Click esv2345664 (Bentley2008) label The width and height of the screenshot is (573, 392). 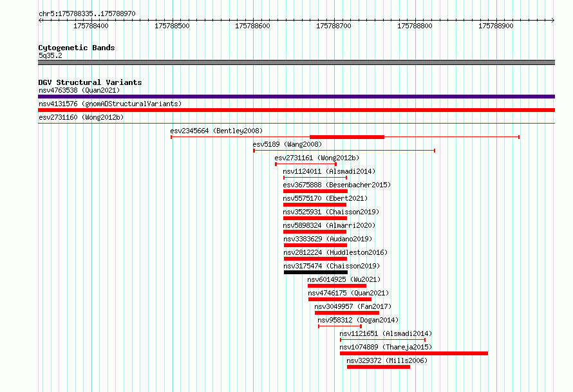point(216,131)
